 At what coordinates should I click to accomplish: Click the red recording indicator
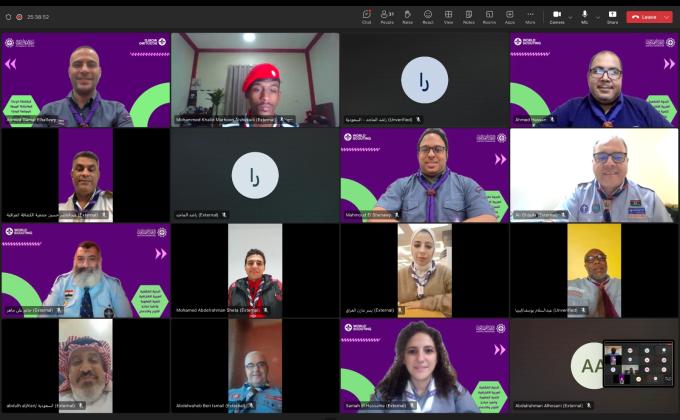(x=19, y=17)
